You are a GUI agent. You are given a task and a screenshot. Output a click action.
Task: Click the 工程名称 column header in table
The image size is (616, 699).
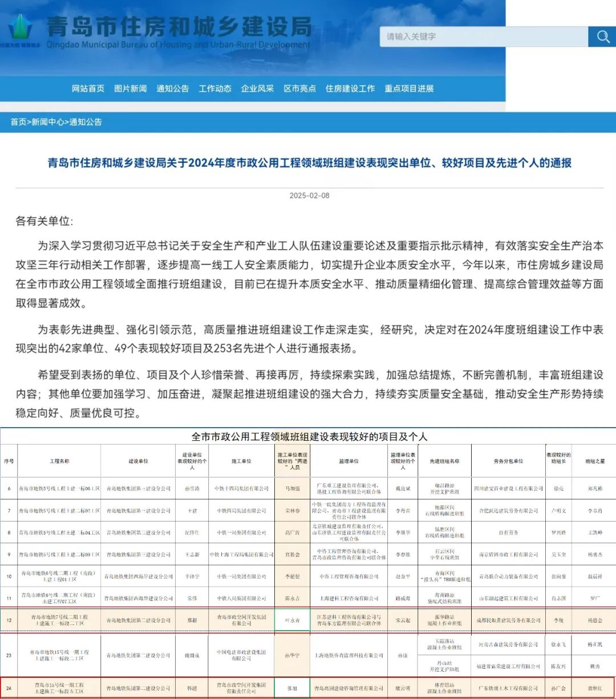coord(59,461)
